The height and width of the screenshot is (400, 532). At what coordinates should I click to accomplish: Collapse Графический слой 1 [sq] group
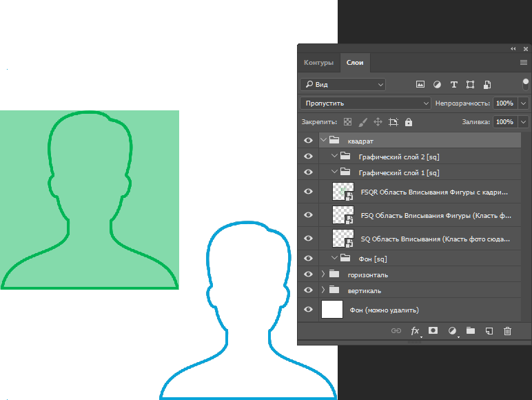tap(334, 172)
